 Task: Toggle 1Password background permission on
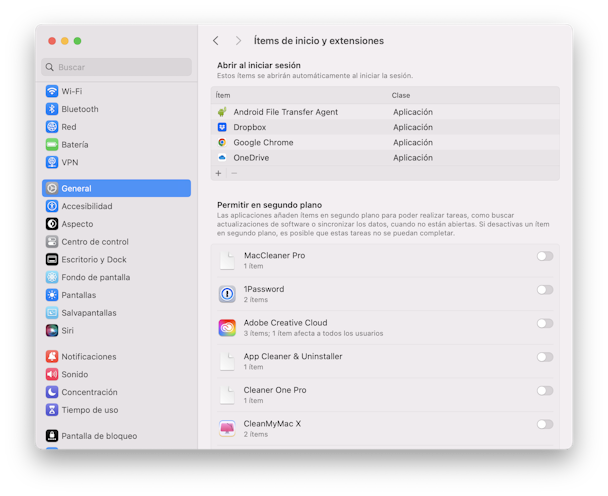click(545, 290)
